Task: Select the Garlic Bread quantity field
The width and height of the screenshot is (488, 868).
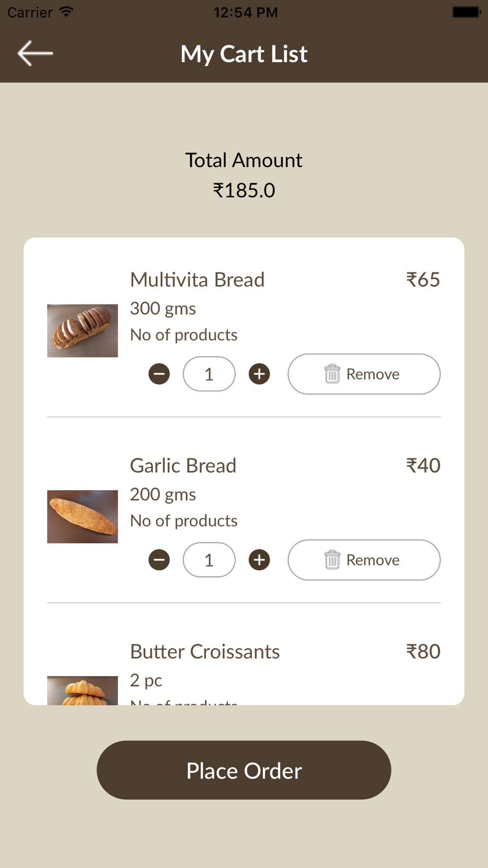Action: [x=209, y=560]
